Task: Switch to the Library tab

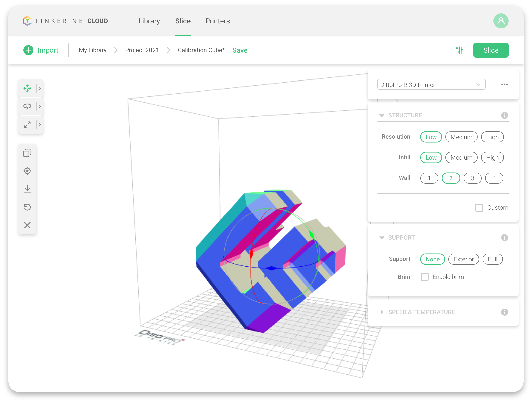Action: (x=149, y=21)
